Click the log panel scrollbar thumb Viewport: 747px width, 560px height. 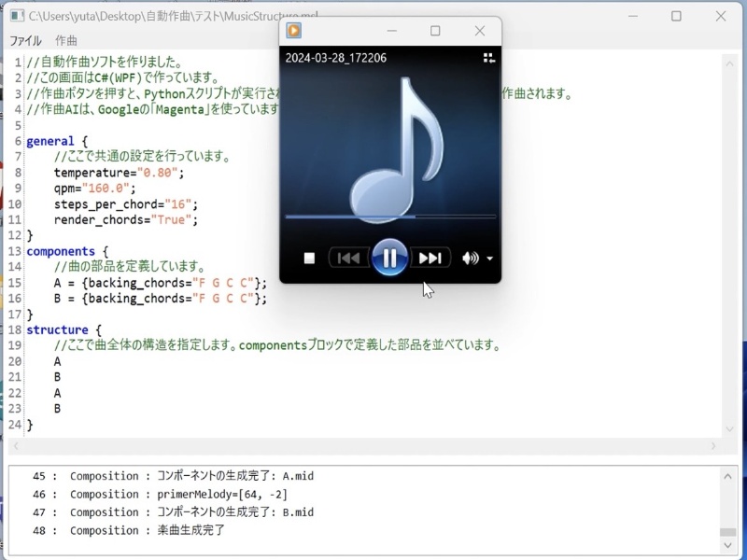[x=727, y=532]
